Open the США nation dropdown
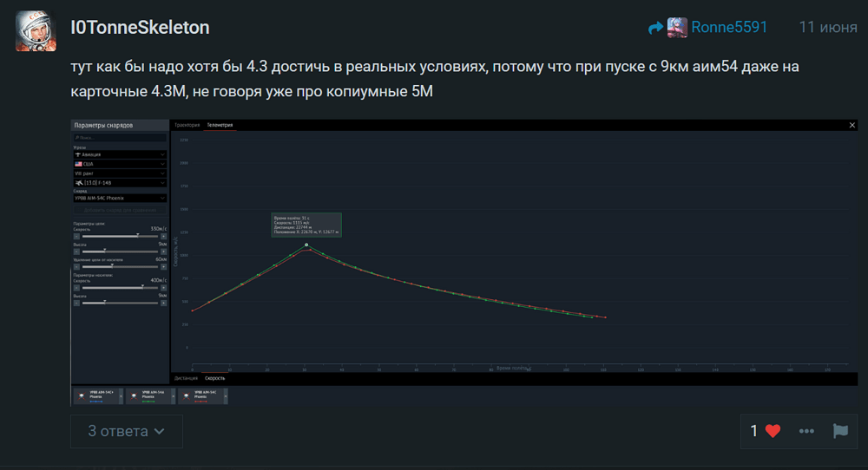Screen dimensions: 868x470 120,164
